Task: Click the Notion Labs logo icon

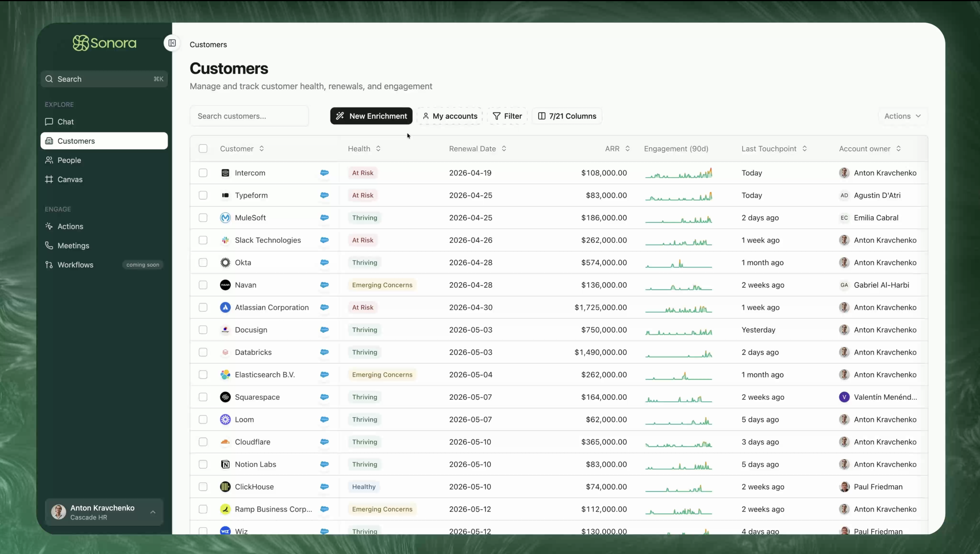Action: click(225, 464)
